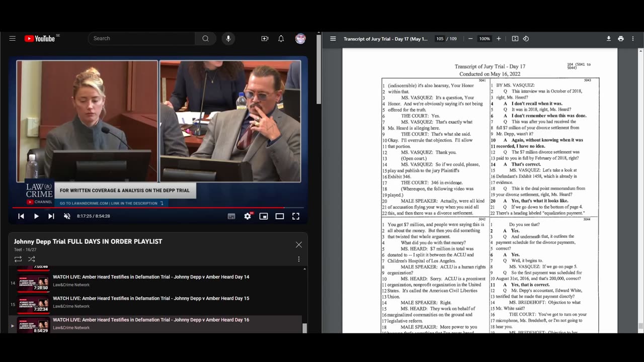The image size is (644, 362).
Task: Click the Day 15 video thumbnail
Action: pyautogui.click(x=34, y=304)
